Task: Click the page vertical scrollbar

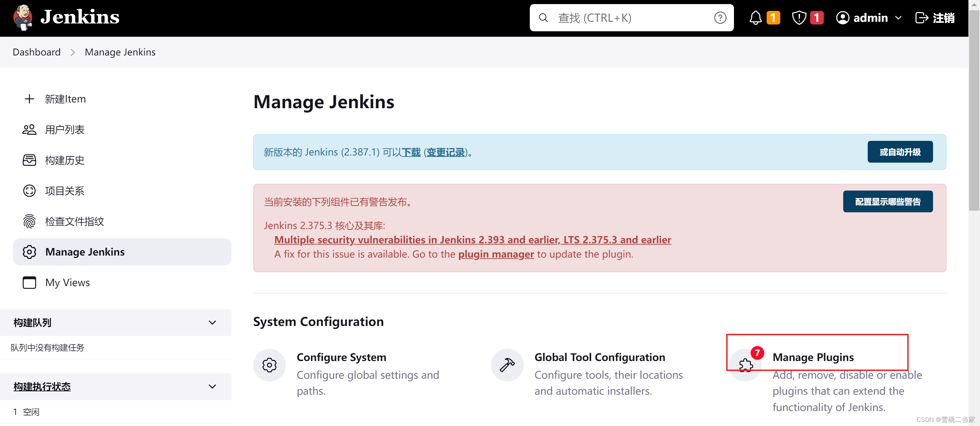Action: point(974,110)
